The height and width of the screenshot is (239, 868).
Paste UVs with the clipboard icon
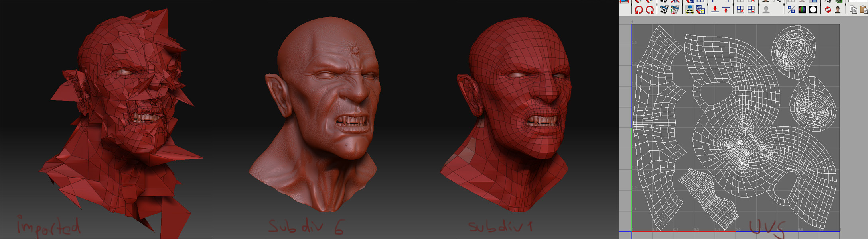(864, 10)
